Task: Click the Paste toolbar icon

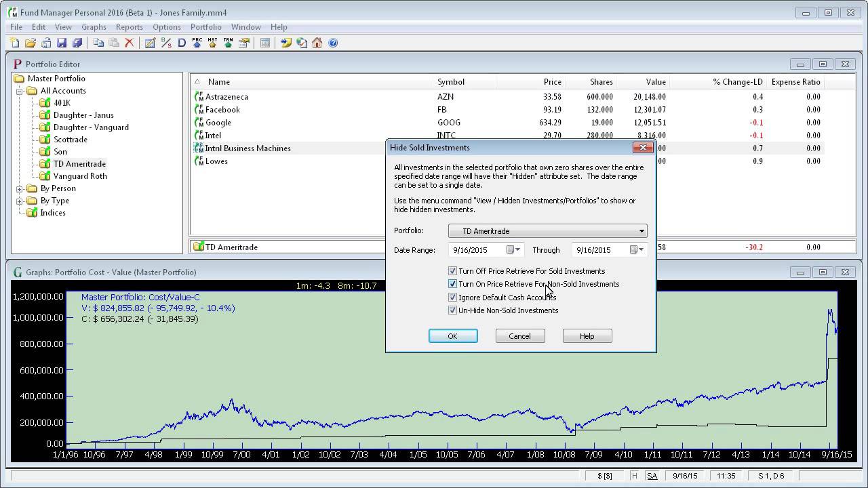Action: [x=114, y=43]
